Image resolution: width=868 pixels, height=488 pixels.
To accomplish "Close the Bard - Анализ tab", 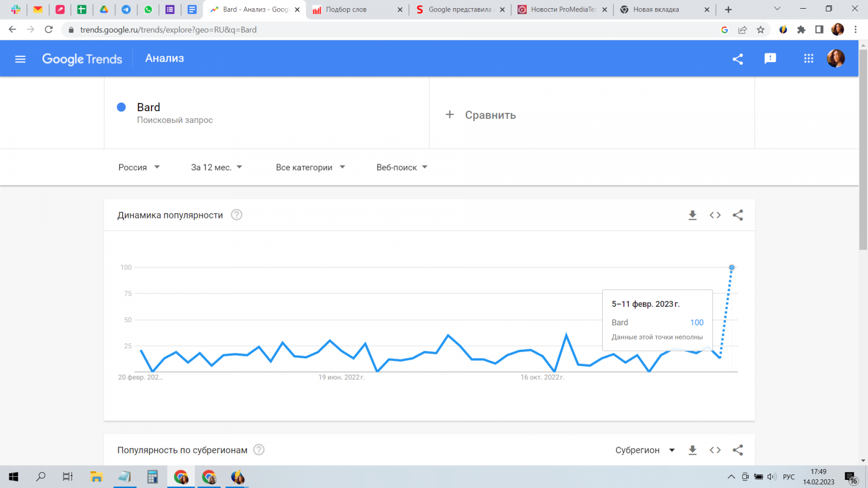I will tap(297, 9).
